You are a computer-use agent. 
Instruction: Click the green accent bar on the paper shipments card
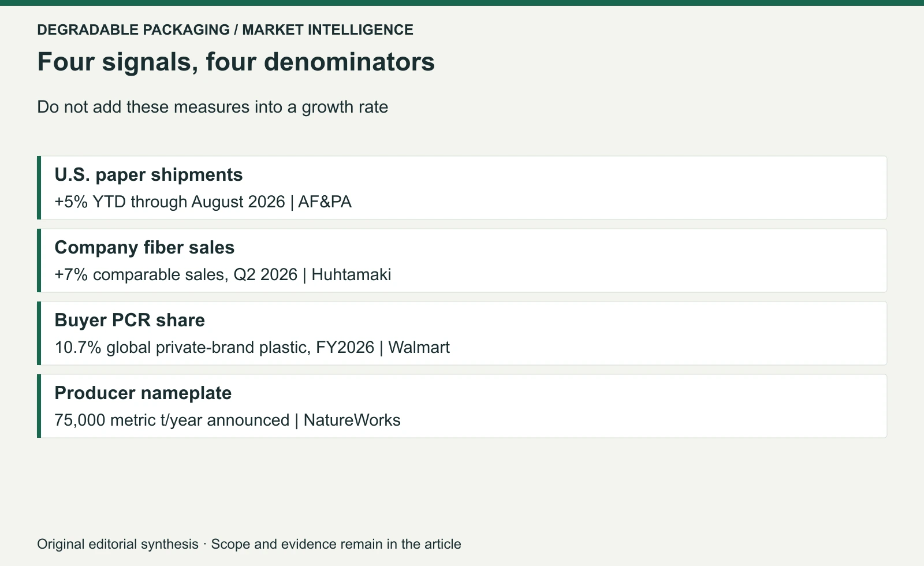point(39,188)
